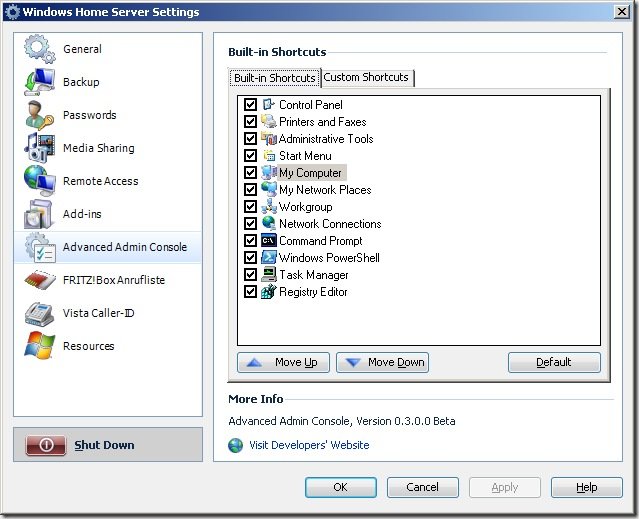The width and height of the screenshot is (639, 519).
Task: Click the Resources Windows flag icon
Action: click(x=39, y=346)
